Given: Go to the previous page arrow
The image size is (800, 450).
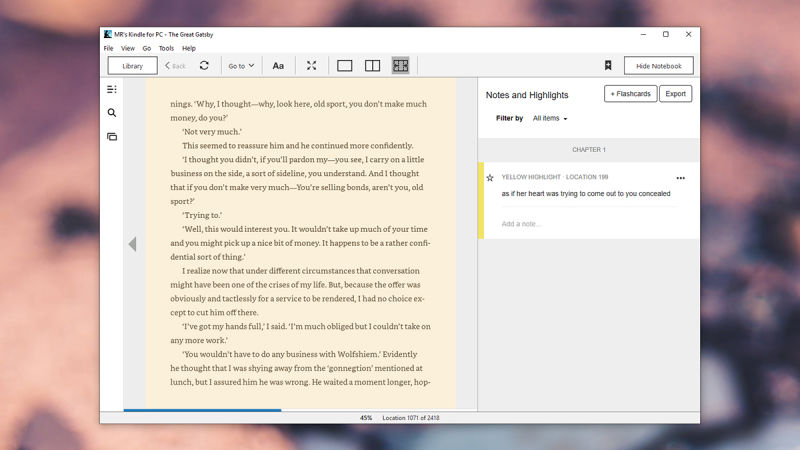Looking at the screenshot, I should 133,244.
